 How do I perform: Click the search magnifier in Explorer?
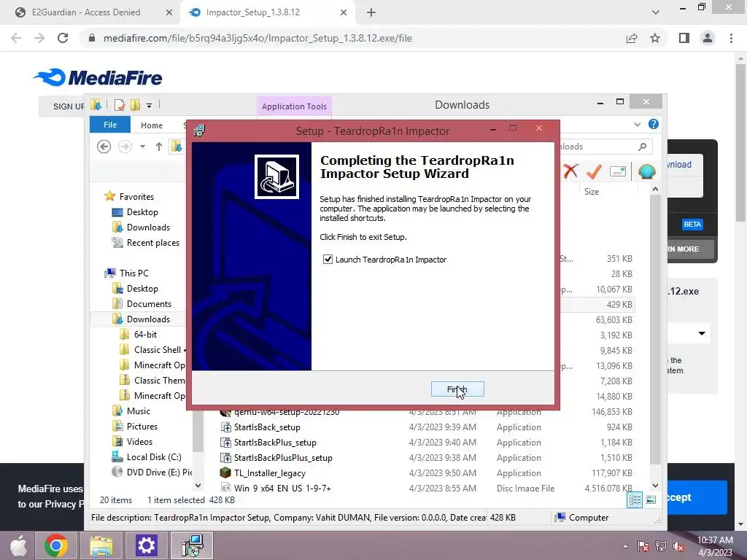coord(642,147)
